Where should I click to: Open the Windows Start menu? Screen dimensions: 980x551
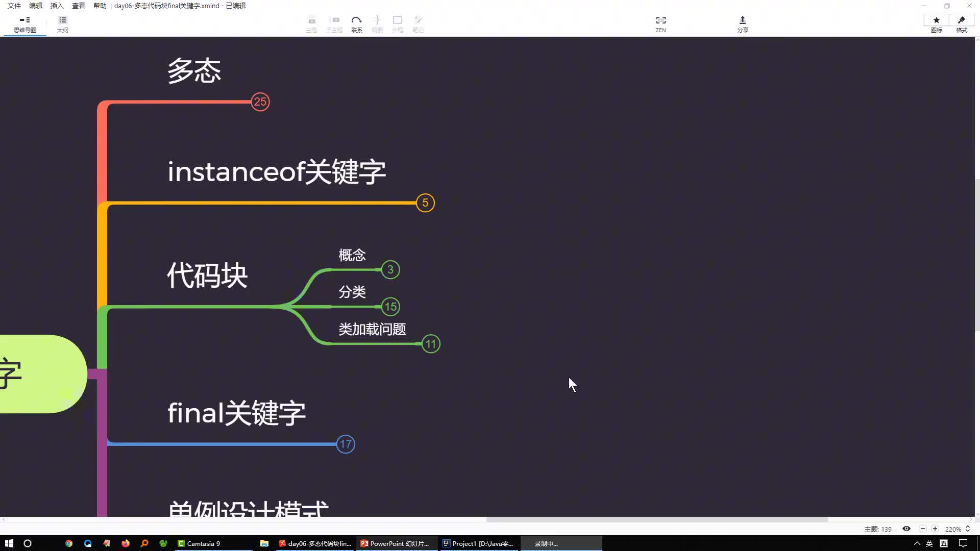click(x=9, y=543)
